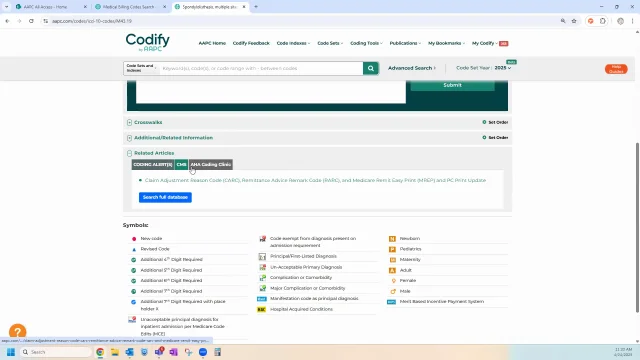The height and width of the screenshot is (360, 640).
Task: Click the Codify by AAPC logo
Action: (x=147, y=42)
